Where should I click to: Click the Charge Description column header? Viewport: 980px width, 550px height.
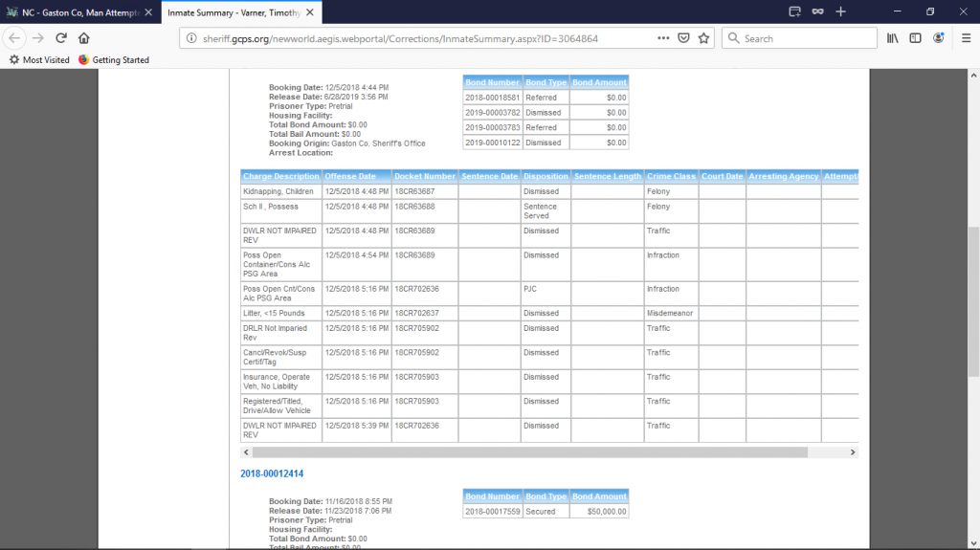click(280, 176)
